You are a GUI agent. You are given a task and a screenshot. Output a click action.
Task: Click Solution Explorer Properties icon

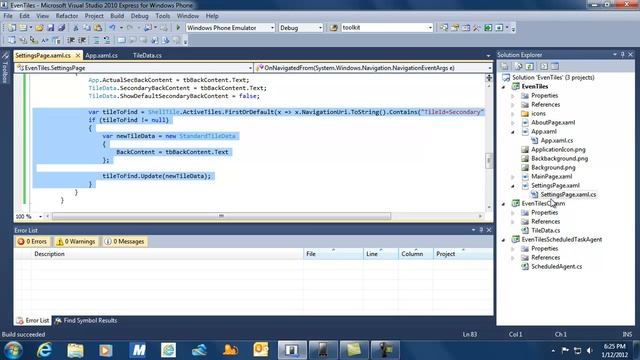click(505, 66)
